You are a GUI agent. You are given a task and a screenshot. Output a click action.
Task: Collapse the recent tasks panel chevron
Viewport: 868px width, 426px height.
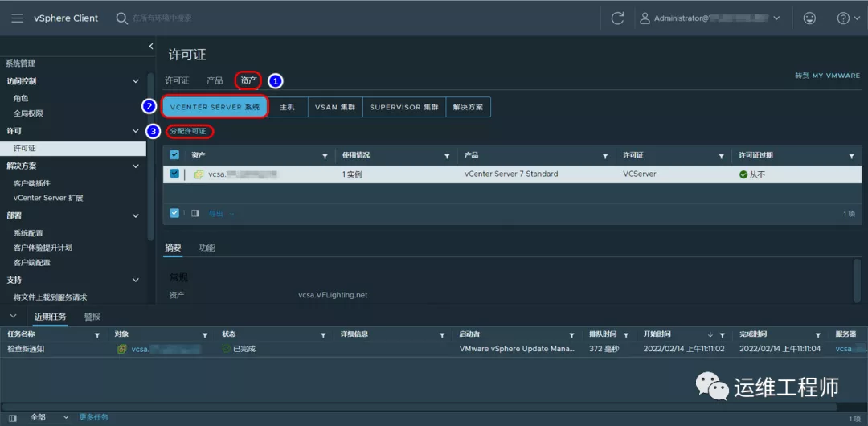(x=14, y=317)
